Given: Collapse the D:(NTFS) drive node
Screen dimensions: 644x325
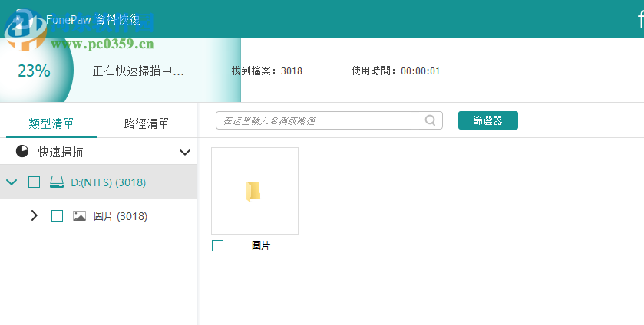Looking at the screenshot, I should click(12, 182).
